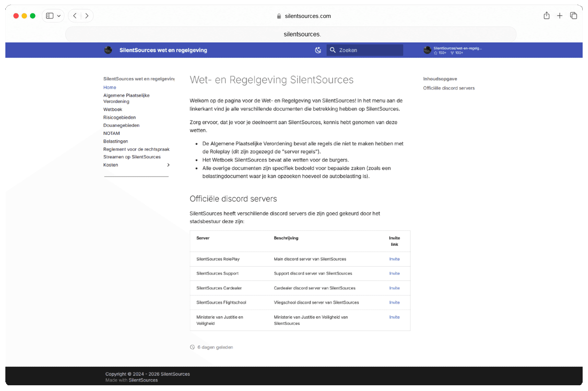Viewport: 588px width, 391px height.
Task: Click the search magnifier icon
Action: coord(333,50)
